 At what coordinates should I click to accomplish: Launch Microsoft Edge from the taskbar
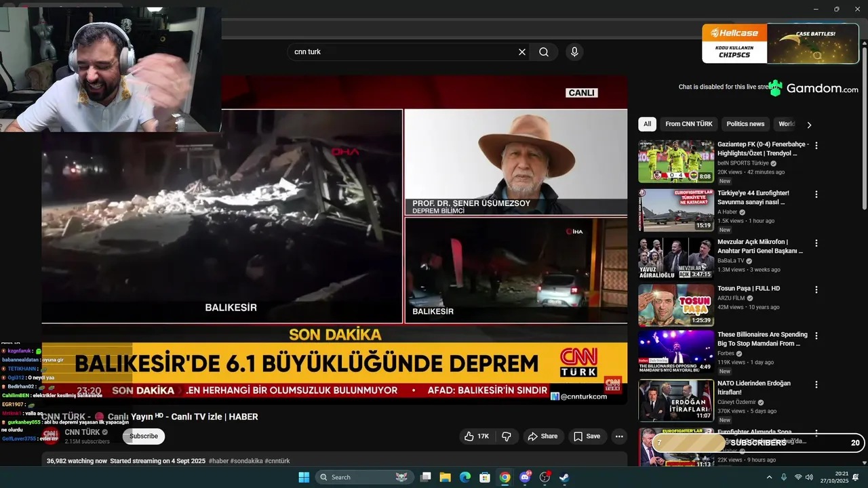coord(465,477)
